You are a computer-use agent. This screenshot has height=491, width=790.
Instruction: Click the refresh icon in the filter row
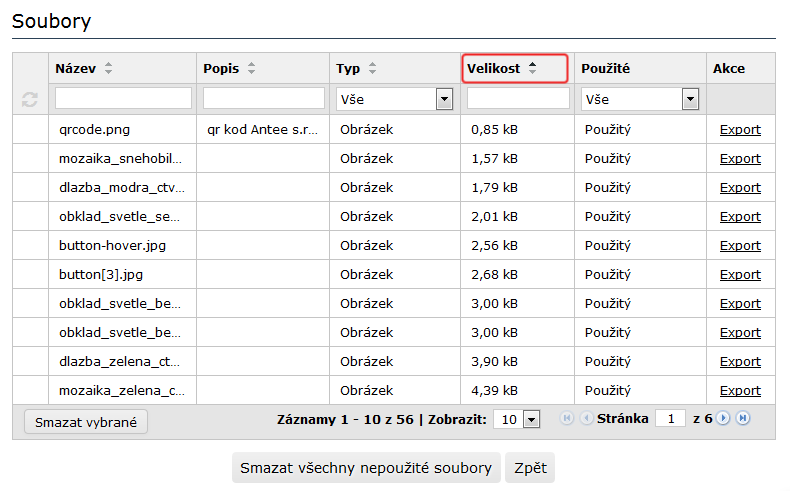(x=30, y=99)
